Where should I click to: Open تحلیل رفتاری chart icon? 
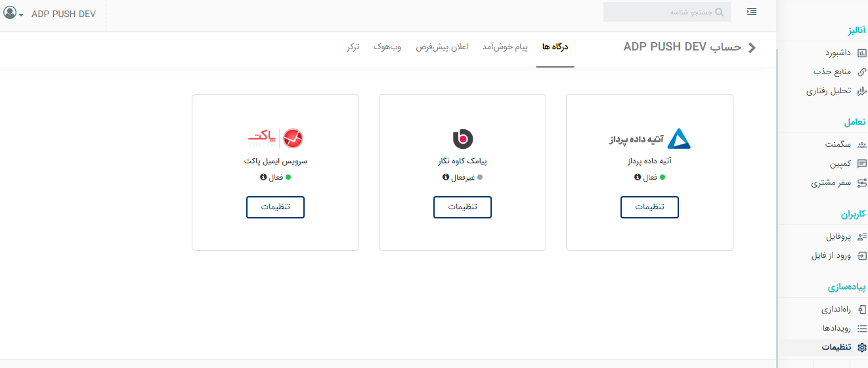861,91
